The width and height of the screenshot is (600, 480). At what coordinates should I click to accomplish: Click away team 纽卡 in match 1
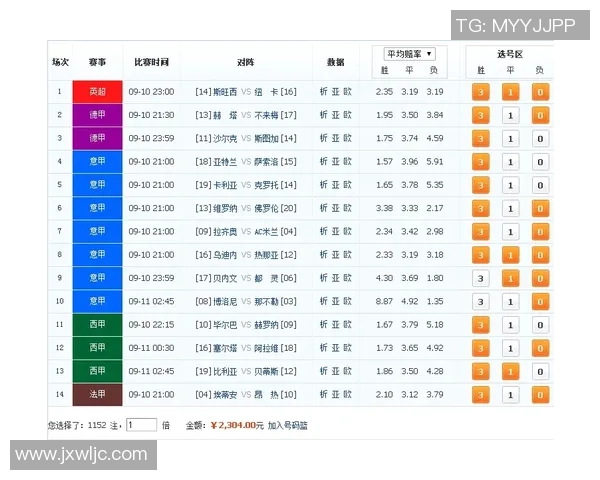click(x=266, y=92)
